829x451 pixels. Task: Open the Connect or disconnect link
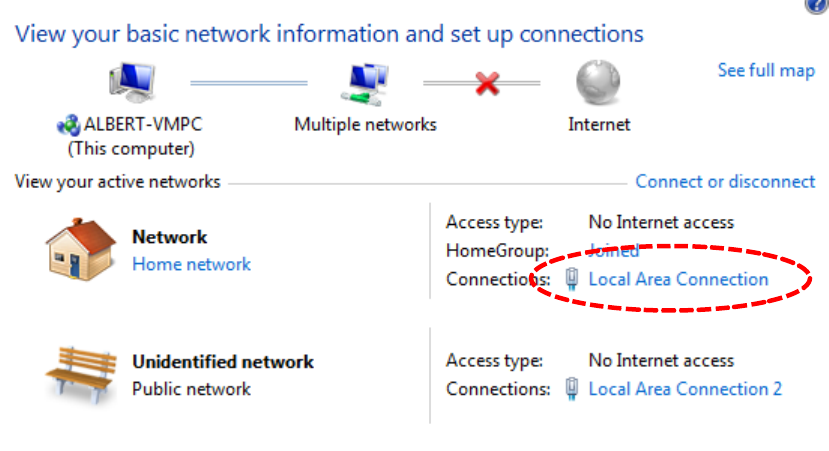(x=725, y=182)
